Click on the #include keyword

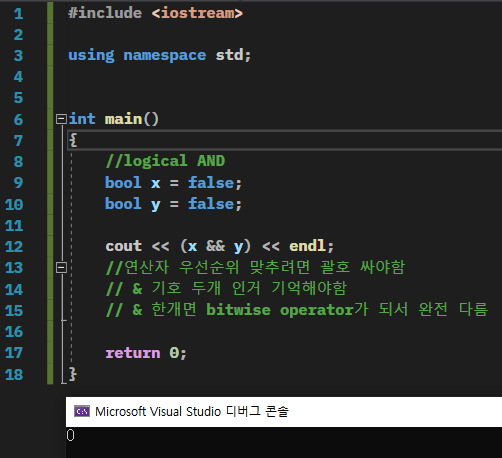[x=105, y=13]
